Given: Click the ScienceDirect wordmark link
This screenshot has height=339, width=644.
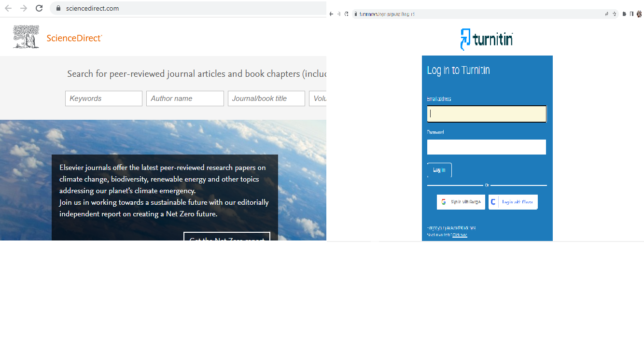Looking at the screenshot, I should click(x=74, y=38).
